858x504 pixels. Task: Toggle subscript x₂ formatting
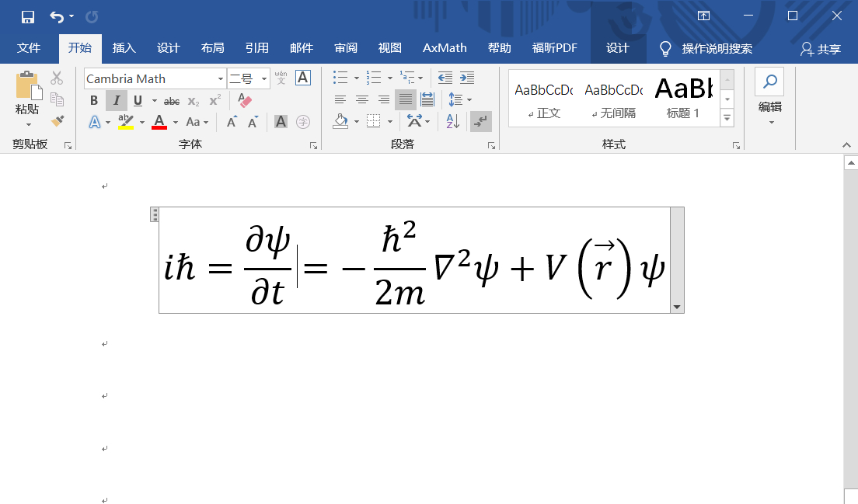(x=194, y=101)
